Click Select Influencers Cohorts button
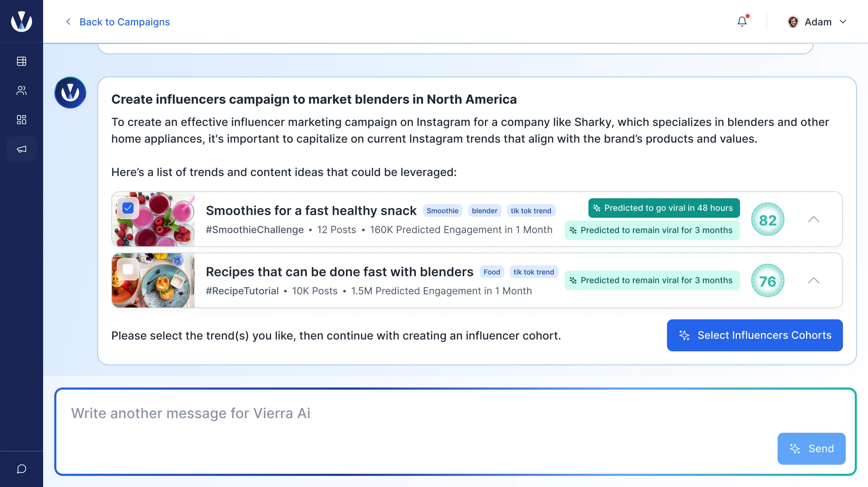This screenshot has width=868, height=487. click(x=755, y=335)
